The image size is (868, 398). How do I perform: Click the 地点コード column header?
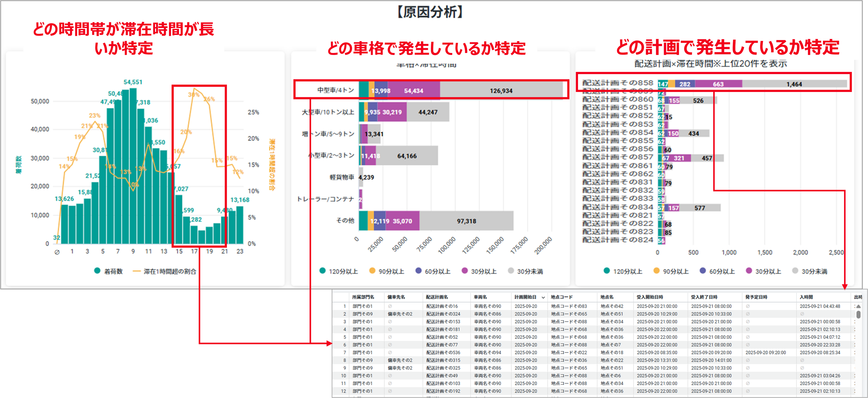coord(561,297)
